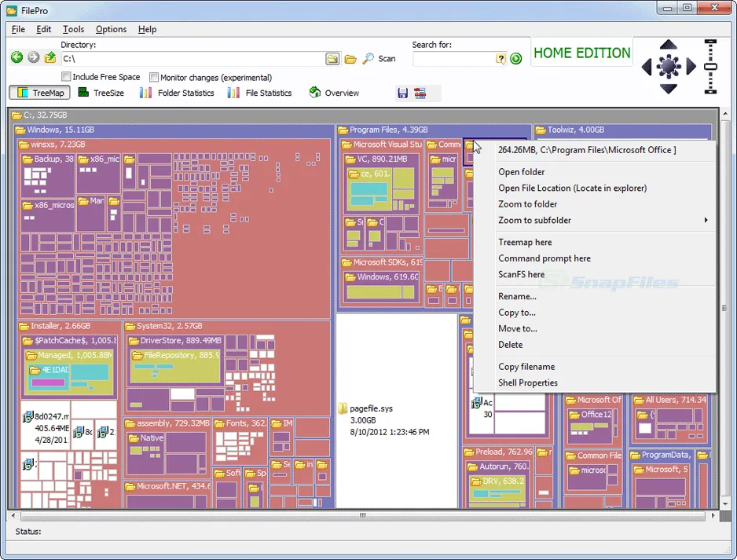Switch to the TreeMap view tab
Viewport: 737px width, 560px height.
click(x=40, y=93)
